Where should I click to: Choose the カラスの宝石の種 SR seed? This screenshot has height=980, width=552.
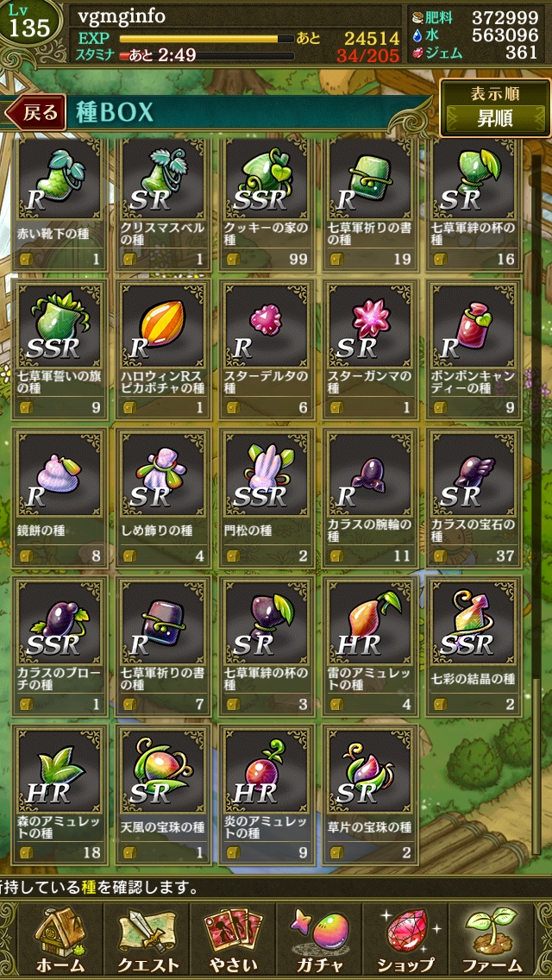tap(474, 498)
